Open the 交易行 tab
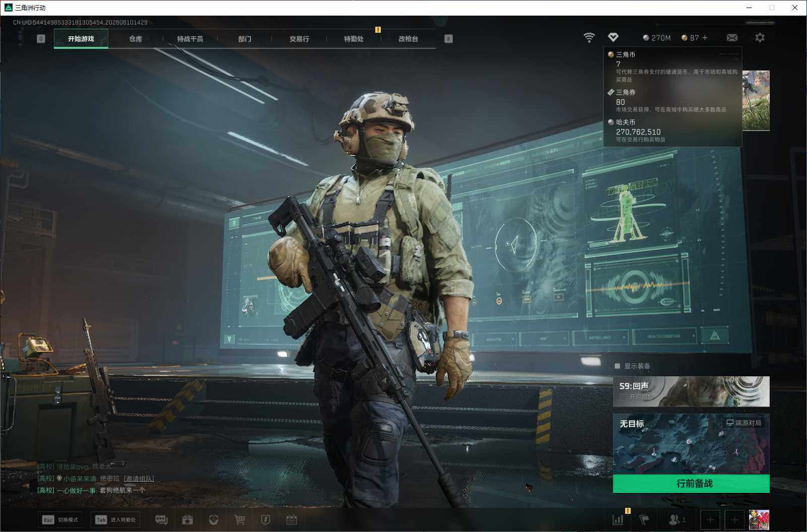The width and height of the screenshot is (807, 532). 299,39
